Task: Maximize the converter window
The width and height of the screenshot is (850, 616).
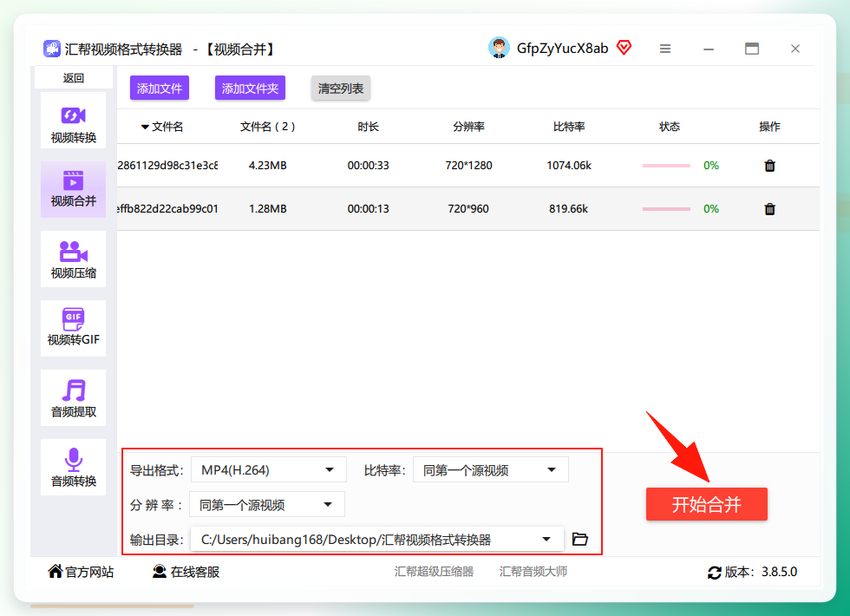Action: (752, 49)
